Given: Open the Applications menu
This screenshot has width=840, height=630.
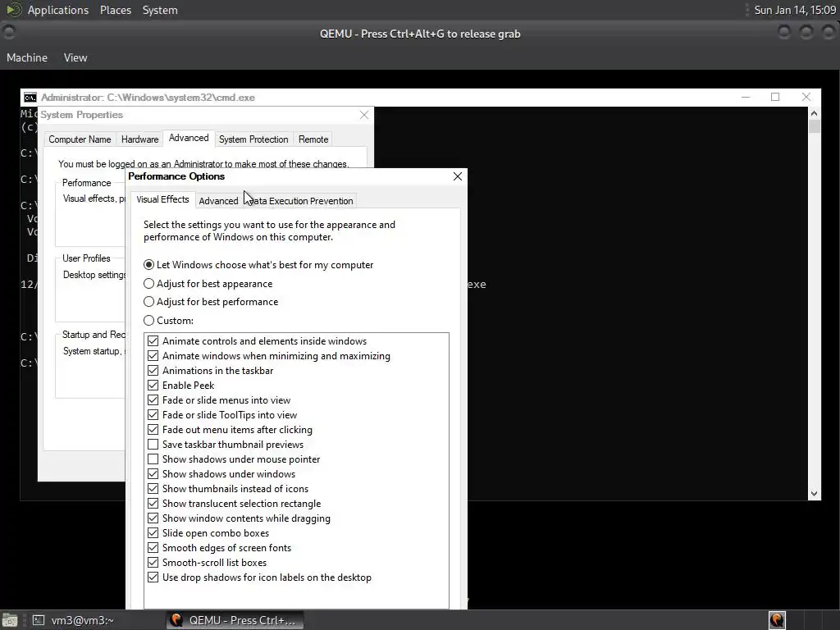Looking at the screenshot, I should [x=58, y=10].
